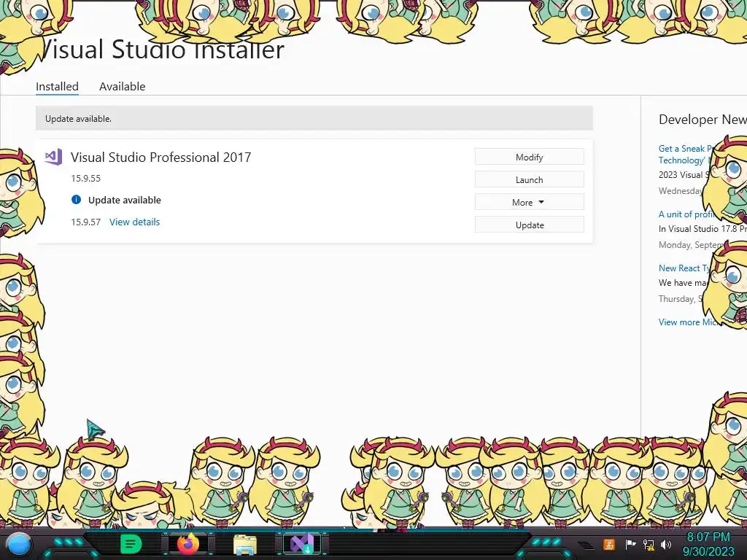This screenshot has width=747, height=560.
Task: Click the Developer News heading
Action: [703, 120]
